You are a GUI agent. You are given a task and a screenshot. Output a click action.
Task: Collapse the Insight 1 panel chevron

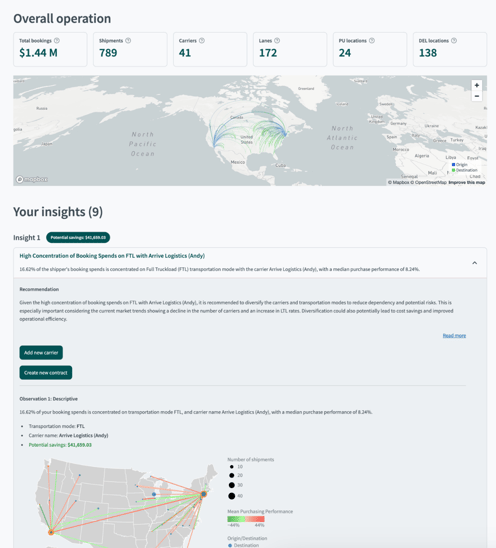pos(475,263)
